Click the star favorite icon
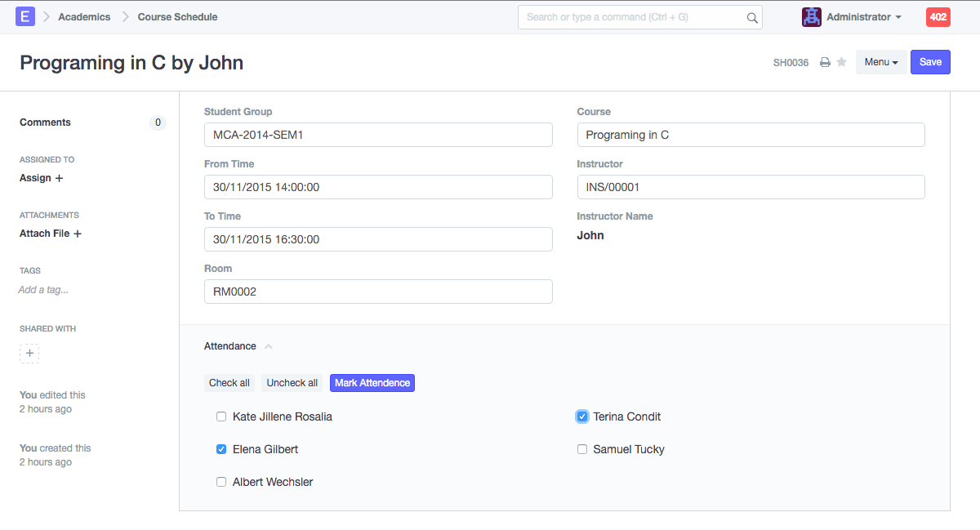This screenshot has height=530, width=980. tap(841, 63)
